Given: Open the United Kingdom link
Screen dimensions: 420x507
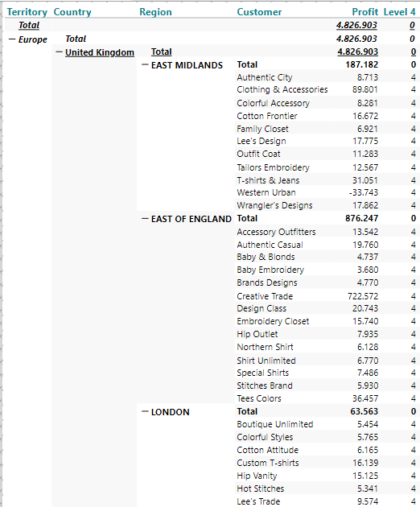Looking at the screenshot, I should tap(100, 52).
